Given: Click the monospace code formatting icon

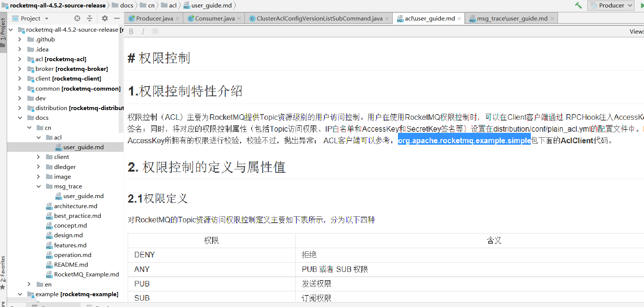Looking at the screenshot, I should coord(155,31).
